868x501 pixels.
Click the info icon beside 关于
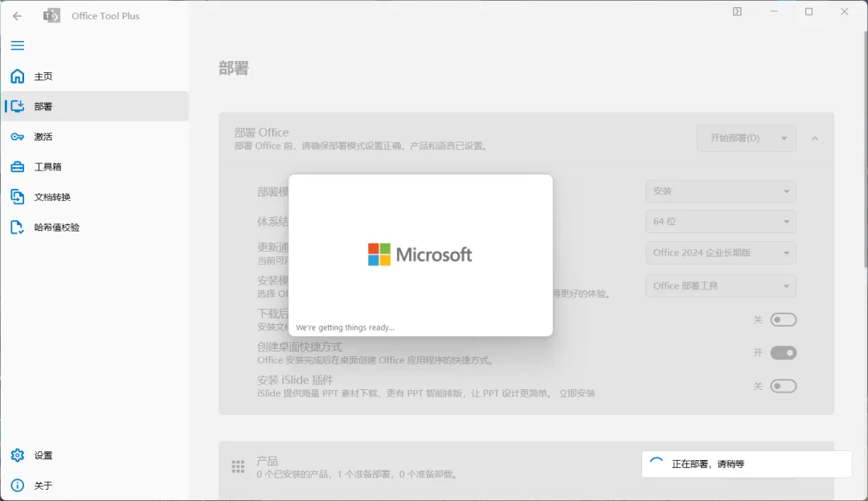point(18,486)
